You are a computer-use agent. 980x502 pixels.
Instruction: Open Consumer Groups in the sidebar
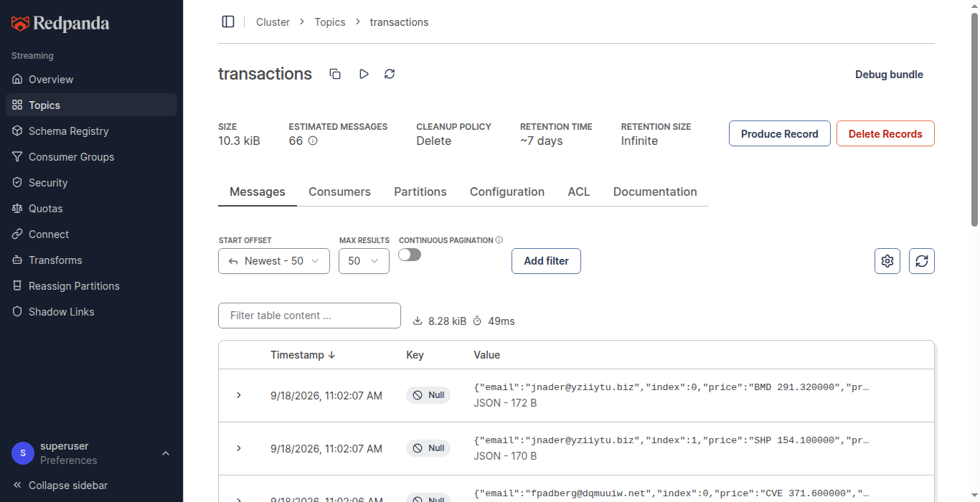coord(91,156)
